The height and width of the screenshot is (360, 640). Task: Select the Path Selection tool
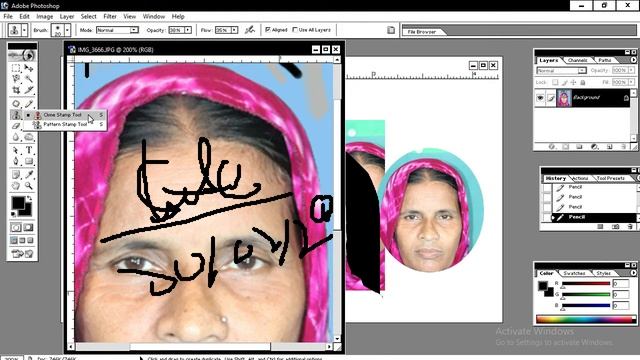pyautogui.click(x=16, y=150)
